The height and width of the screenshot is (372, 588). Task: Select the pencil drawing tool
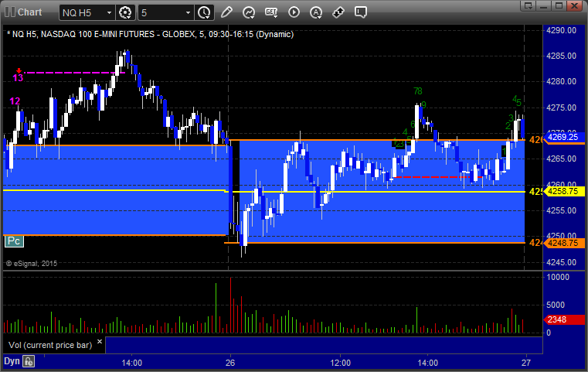pos(226,12)
